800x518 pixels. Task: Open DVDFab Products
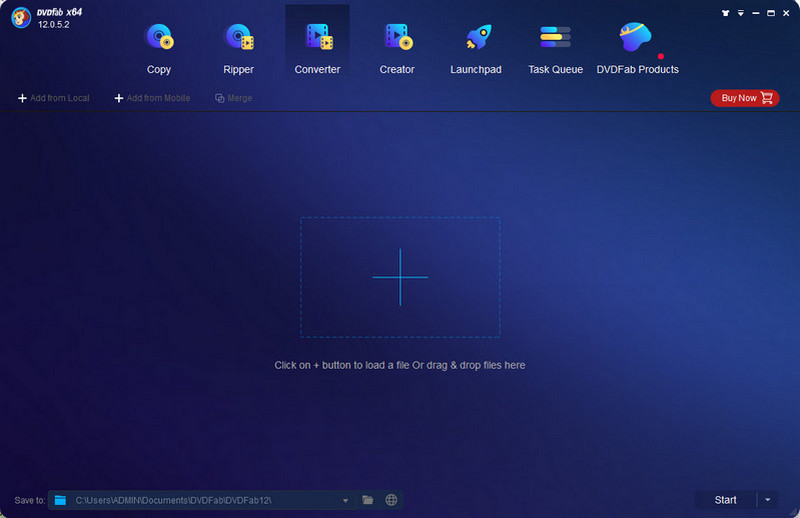coord(637,47)
